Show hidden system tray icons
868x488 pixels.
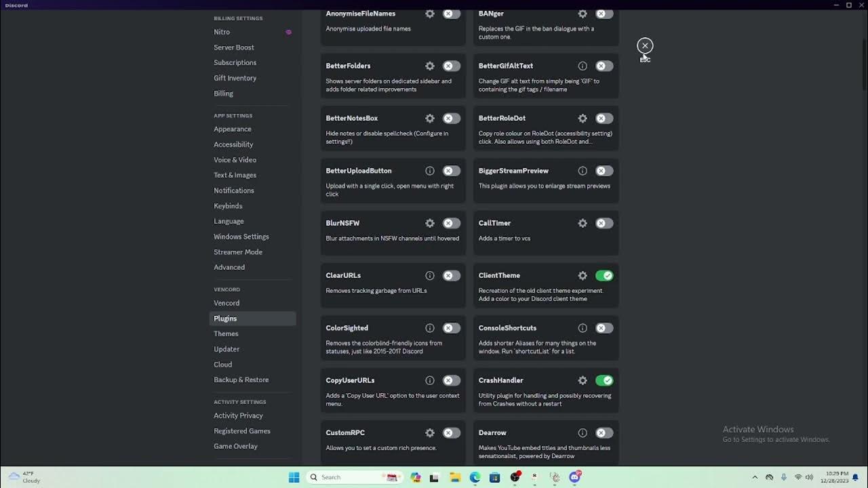[x=755, y=477]
